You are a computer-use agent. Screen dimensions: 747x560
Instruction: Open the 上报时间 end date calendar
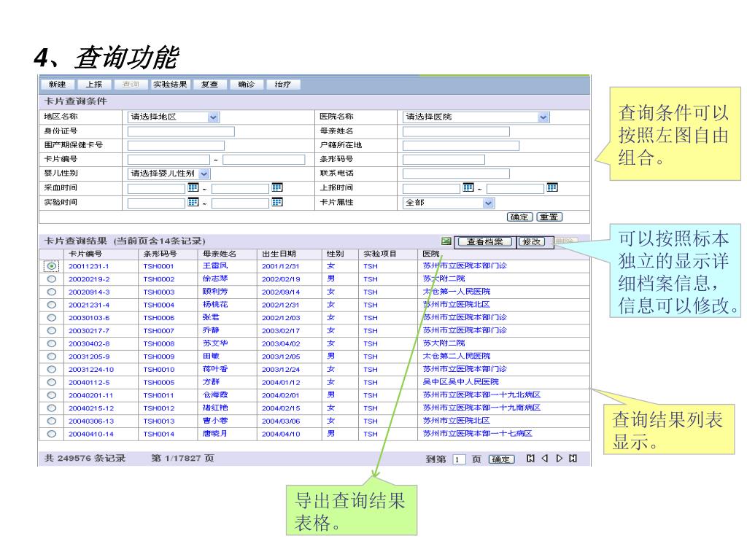pos(552,187)
